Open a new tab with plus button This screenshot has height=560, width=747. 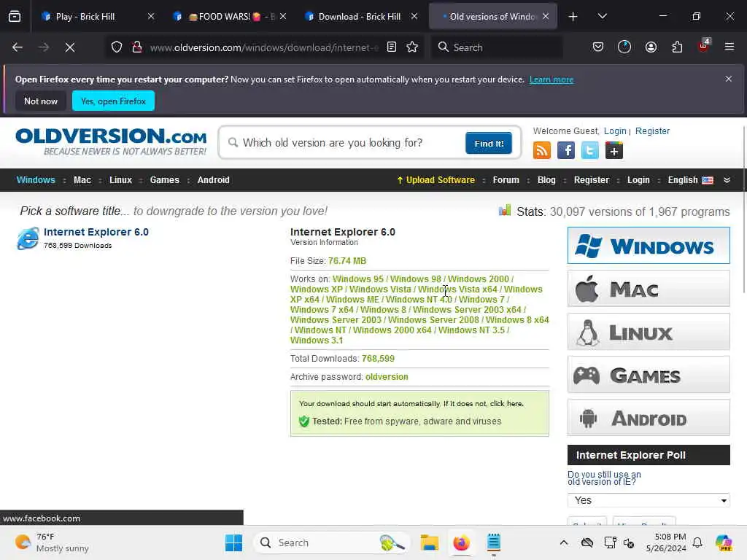point(573,17)
